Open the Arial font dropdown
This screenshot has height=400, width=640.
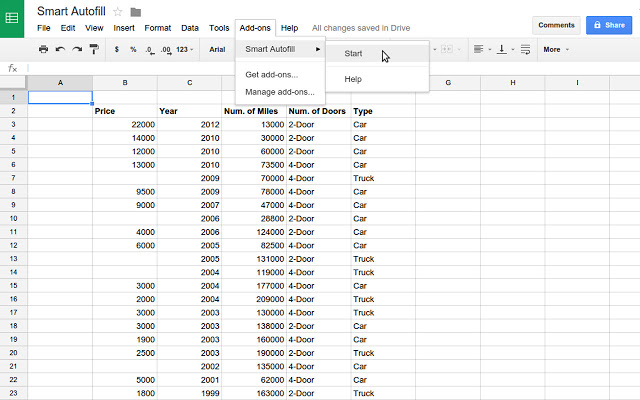click(x=219, y=49)
